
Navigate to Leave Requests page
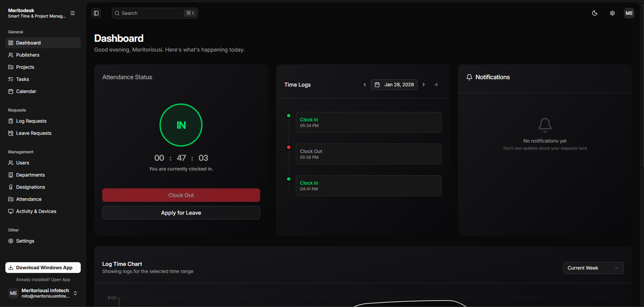pyautogui.click(x=34, y=133)
